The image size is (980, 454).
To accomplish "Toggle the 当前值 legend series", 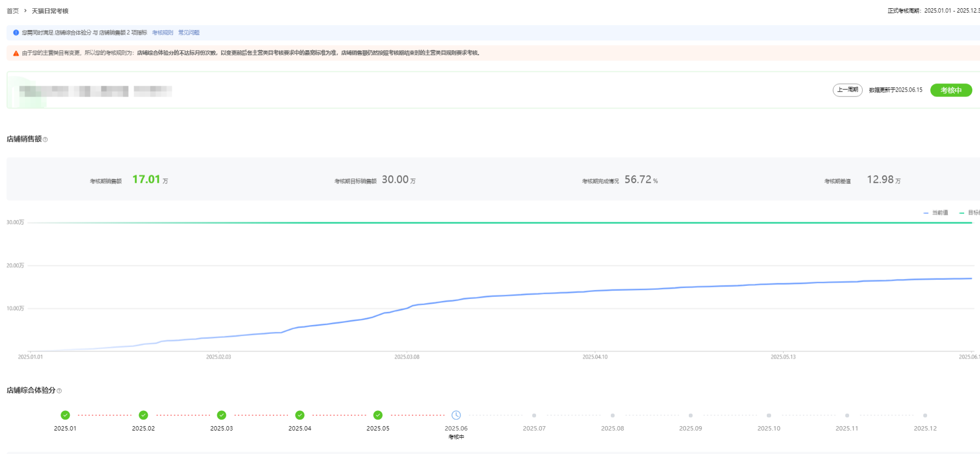I will 936,213.
